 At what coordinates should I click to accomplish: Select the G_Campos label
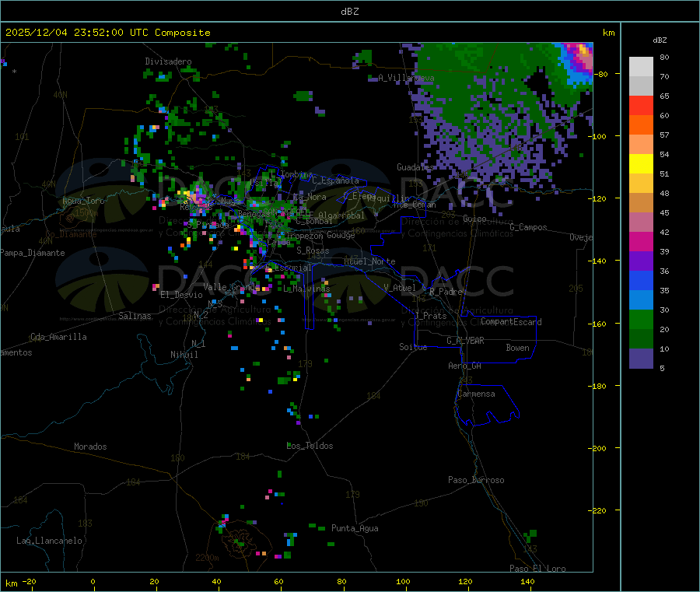[528, 227]
